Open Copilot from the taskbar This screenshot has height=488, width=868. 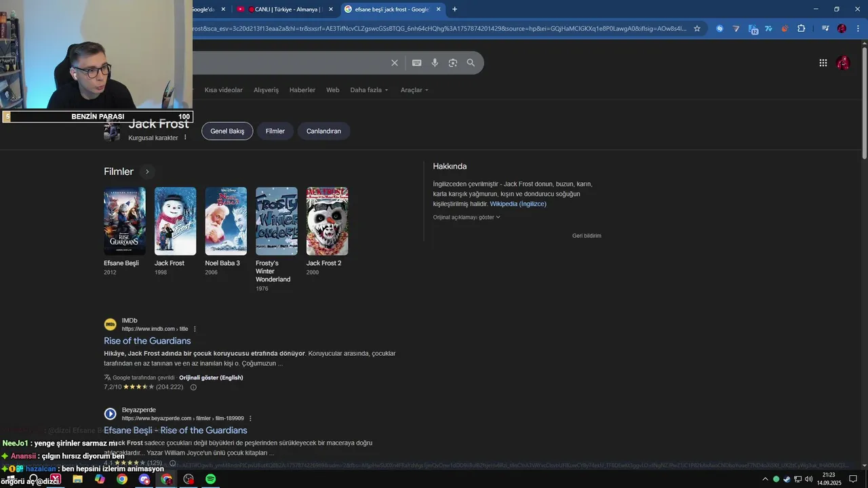click(x=100, y=479)
